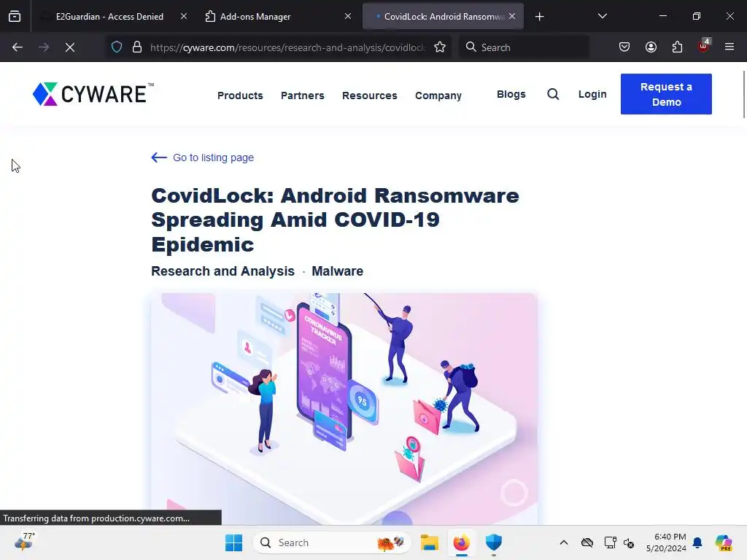Open the uBlock Origin extension icon

(x=704, y=46)
